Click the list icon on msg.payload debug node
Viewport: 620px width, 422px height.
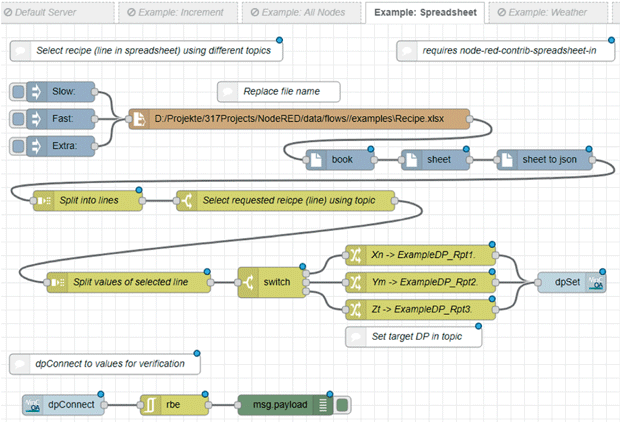click(x=323, y=405)
